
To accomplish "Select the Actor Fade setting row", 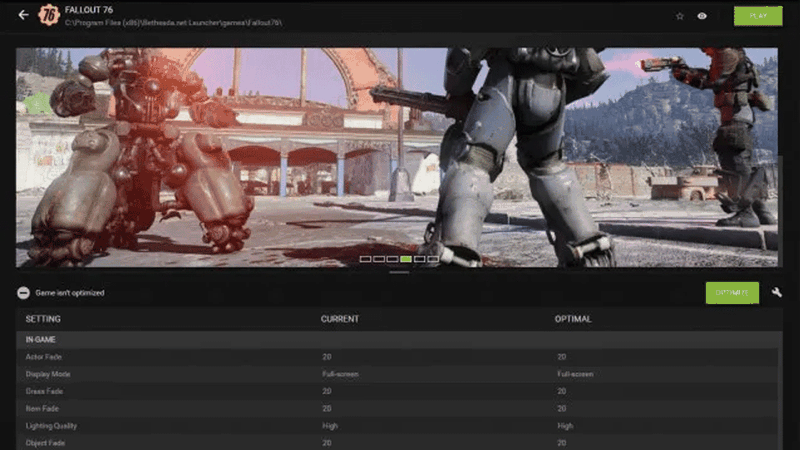I will coord(397,357).
